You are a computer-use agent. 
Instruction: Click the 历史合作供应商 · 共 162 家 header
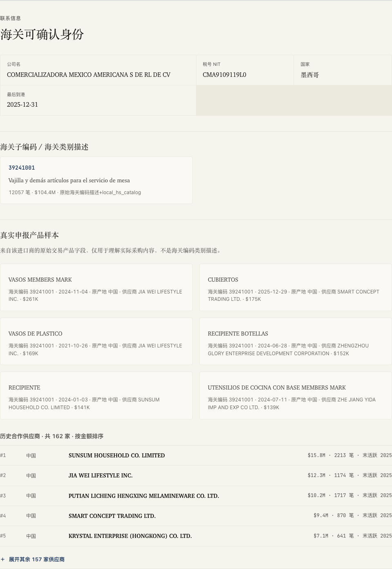coord(51,436)
